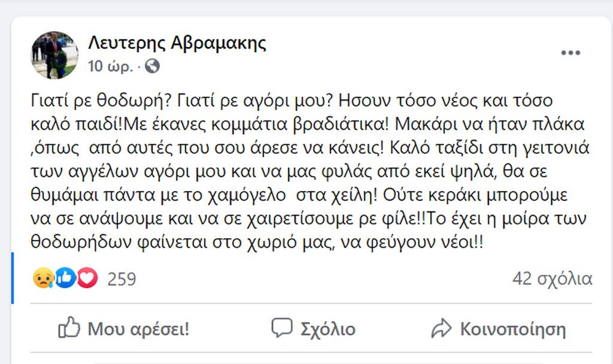The image size is (613, 364).
Task: Click the 10 ώρ. post timestamp
Action: (x=110, y=66)
